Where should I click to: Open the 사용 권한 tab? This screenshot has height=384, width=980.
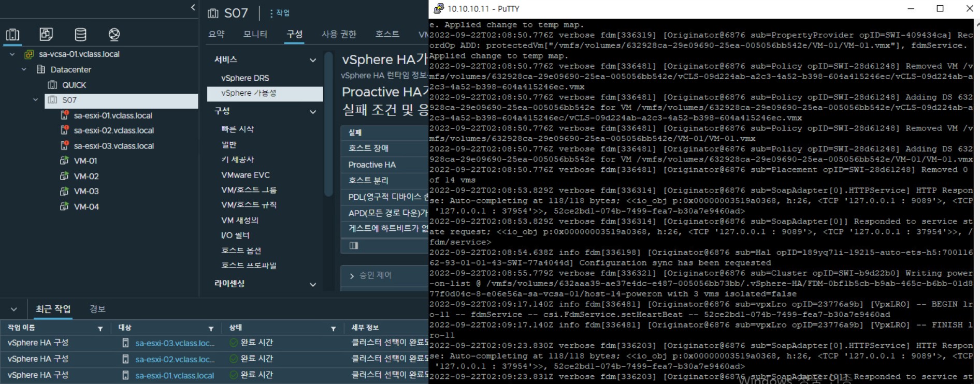tap(339, 34)
